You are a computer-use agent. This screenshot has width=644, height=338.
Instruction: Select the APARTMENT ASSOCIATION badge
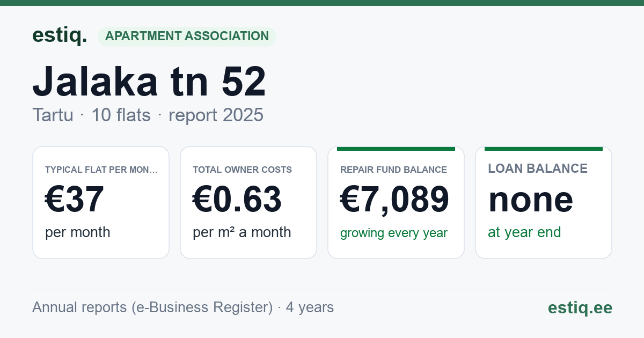pos(187,36)
